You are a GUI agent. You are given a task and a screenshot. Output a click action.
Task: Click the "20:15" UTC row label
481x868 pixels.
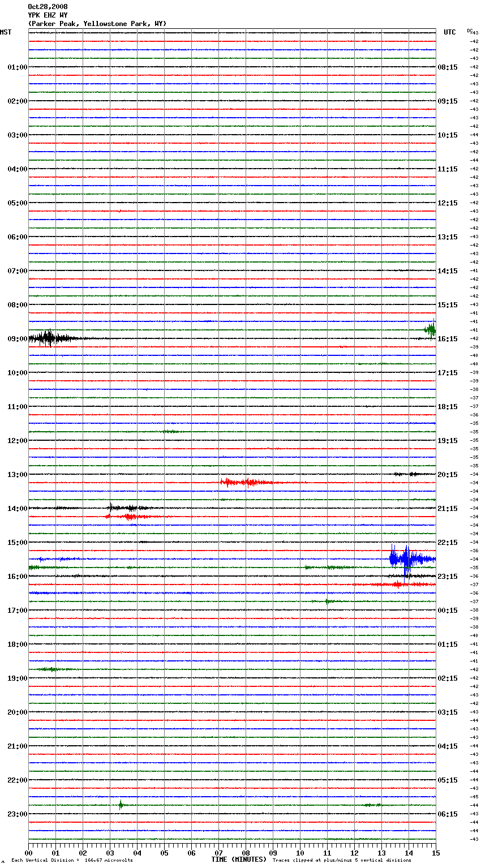tap(448, 475)
